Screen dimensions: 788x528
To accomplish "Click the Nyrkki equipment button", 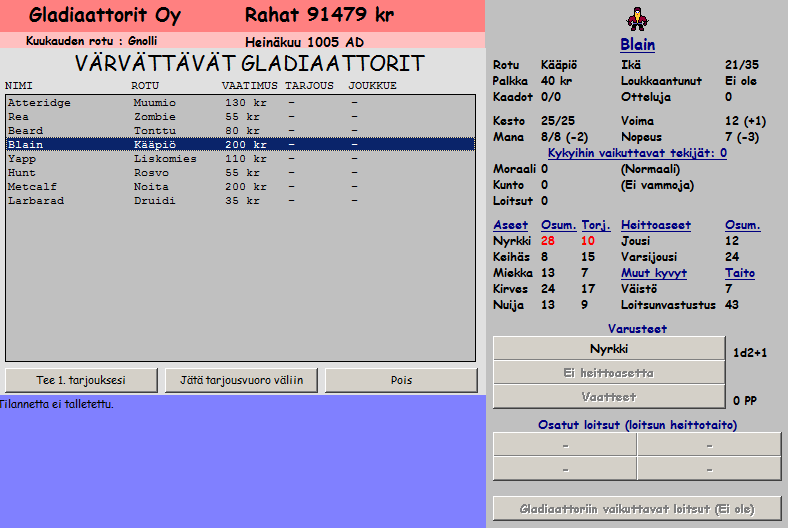I will [x=608, y=349].
